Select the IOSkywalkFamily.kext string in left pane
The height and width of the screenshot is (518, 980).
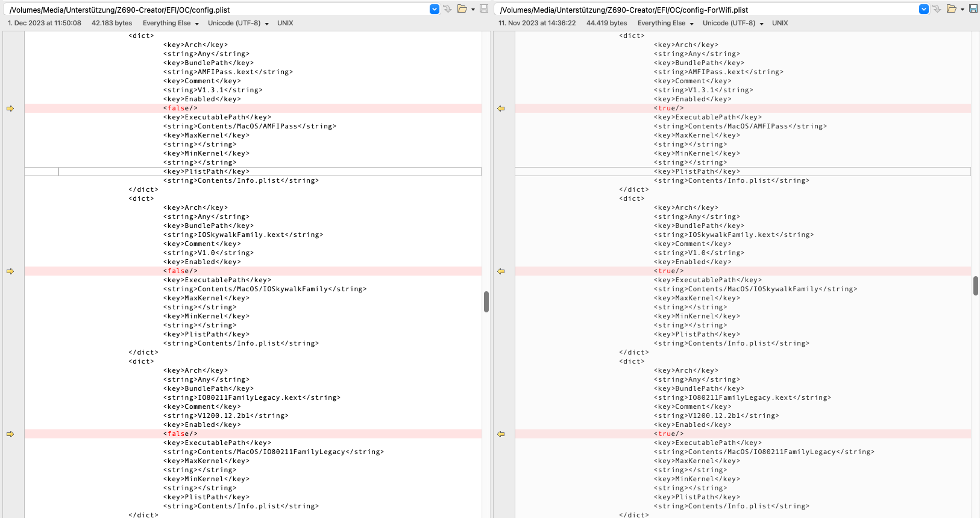243,235
